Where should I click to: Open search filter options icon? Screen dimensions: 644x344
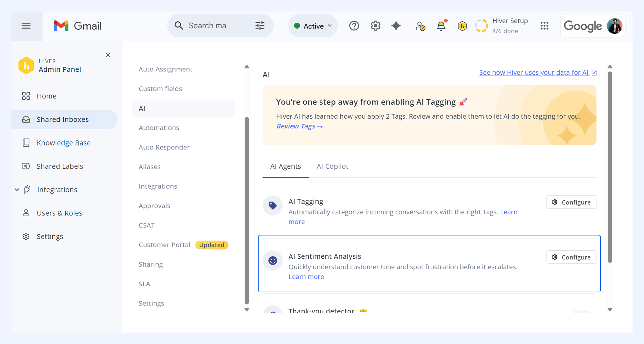tap(260, 26)
